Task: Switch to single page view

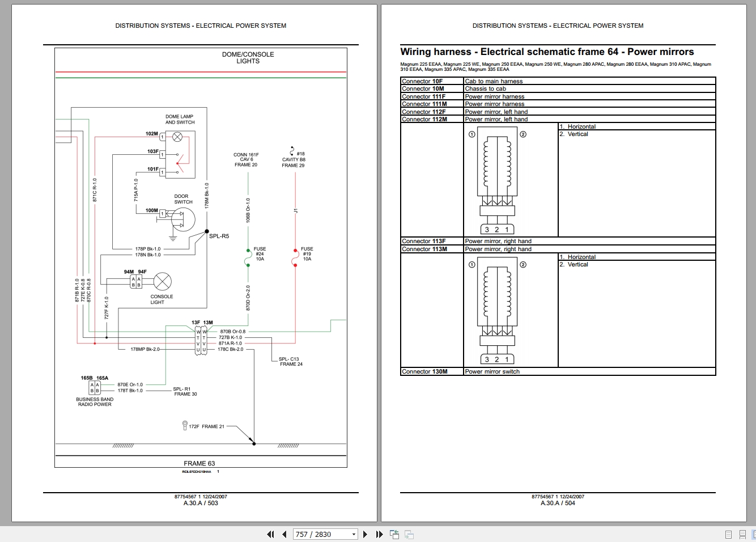Action: coord(728,534)
